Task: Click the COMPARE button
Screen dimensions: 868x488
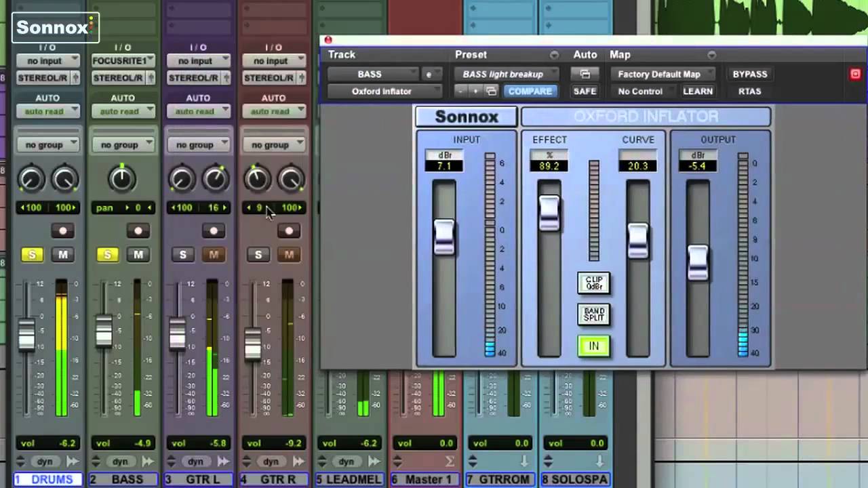Action: [530, 91]
